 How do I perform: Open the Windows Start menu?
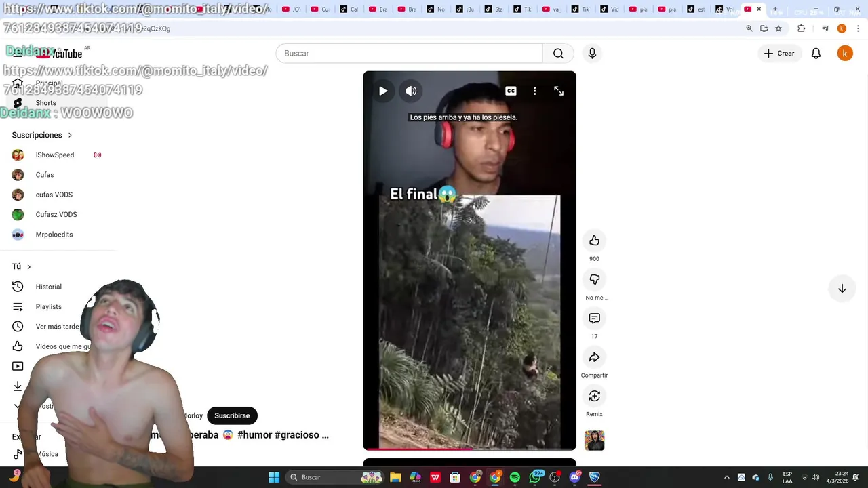pyautogui.click(x=274, y=477)
